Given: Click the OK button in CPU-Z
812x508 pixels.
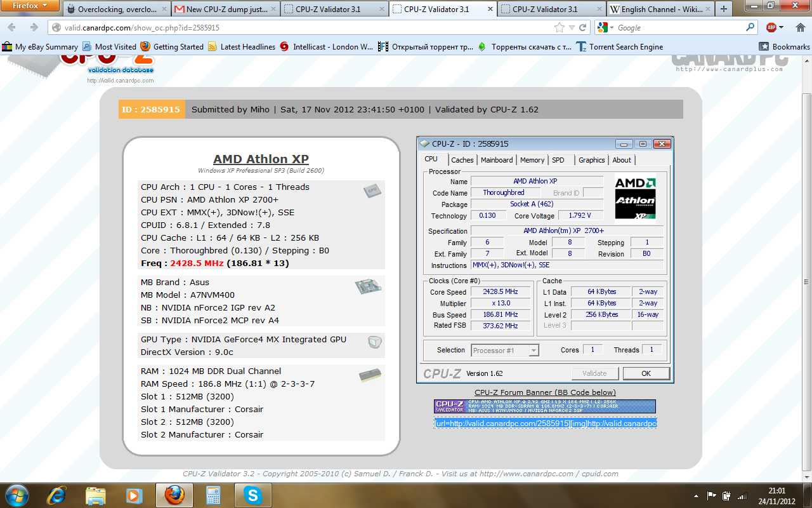Looking at the screenshot, I should coord(646,373).
